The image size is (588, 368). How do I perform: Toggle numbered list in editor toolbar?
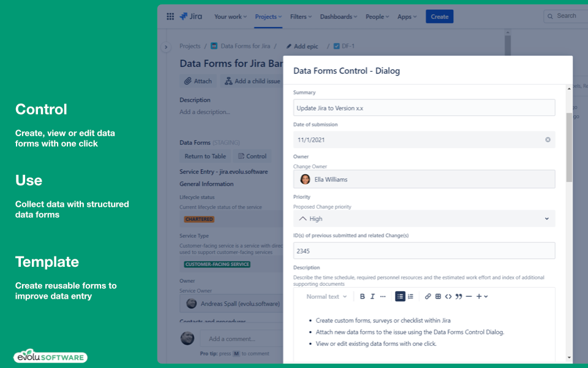pyautogui.click(x=410, y=296)
